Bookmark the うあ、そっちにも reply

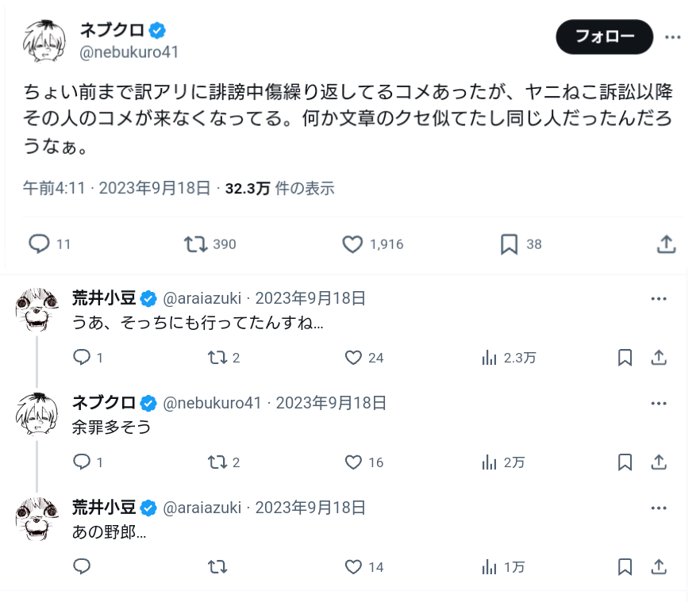[x=625, y=358]
